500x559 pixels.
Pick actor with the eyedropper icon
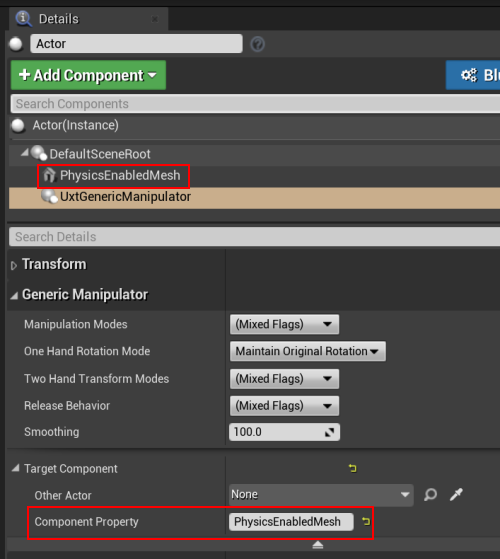pyautogui.click(x=456, y=495)
